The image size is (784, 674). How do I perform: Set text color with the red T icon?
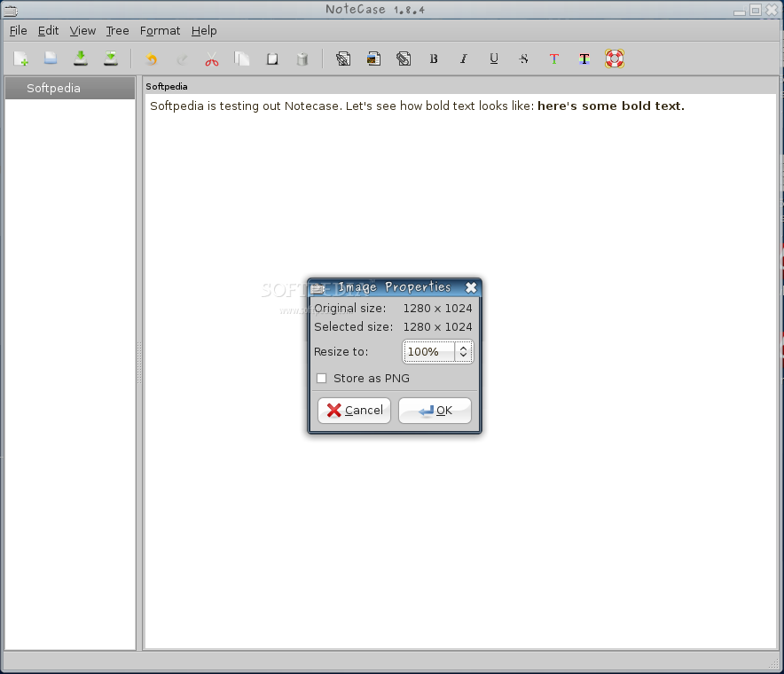pos(554,59)
